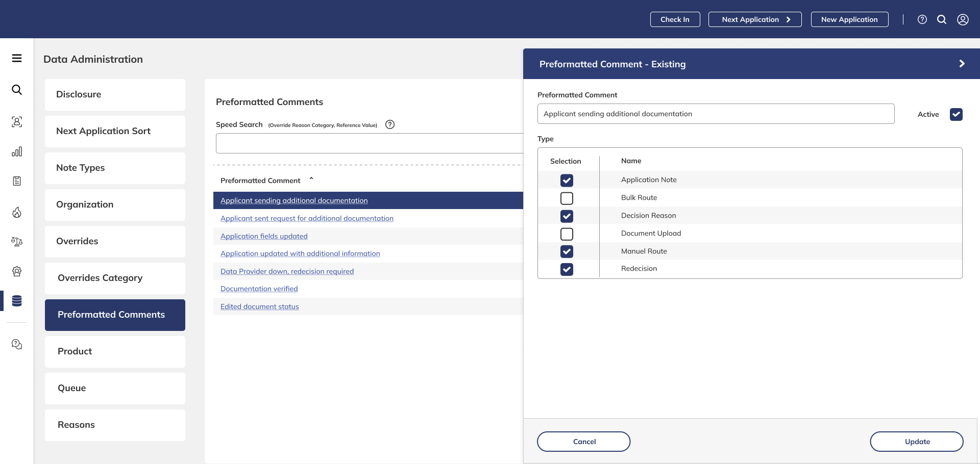Open the Queue section
The height and width of the screenshot is (464, 980).
coord(115,388)
